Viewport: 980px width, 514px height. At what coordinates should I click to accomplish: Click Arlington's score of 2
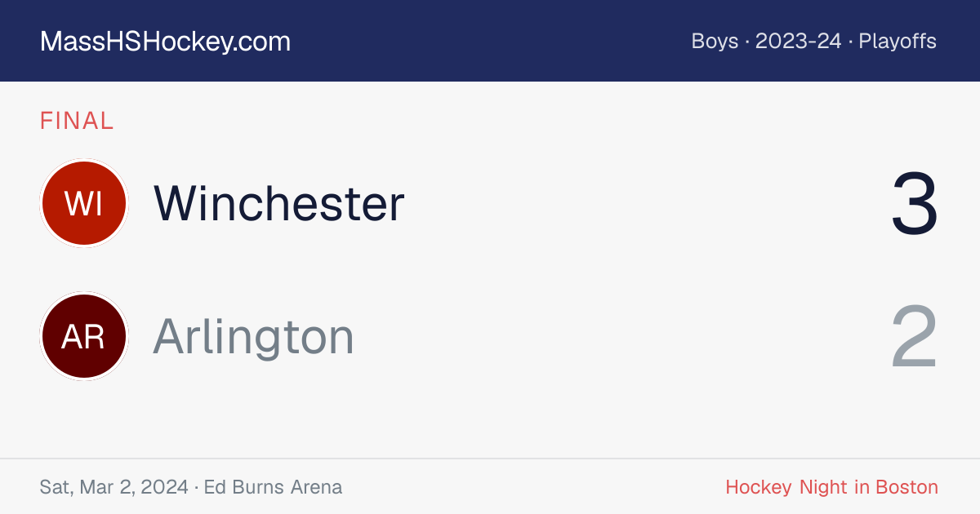pos(915,337)
